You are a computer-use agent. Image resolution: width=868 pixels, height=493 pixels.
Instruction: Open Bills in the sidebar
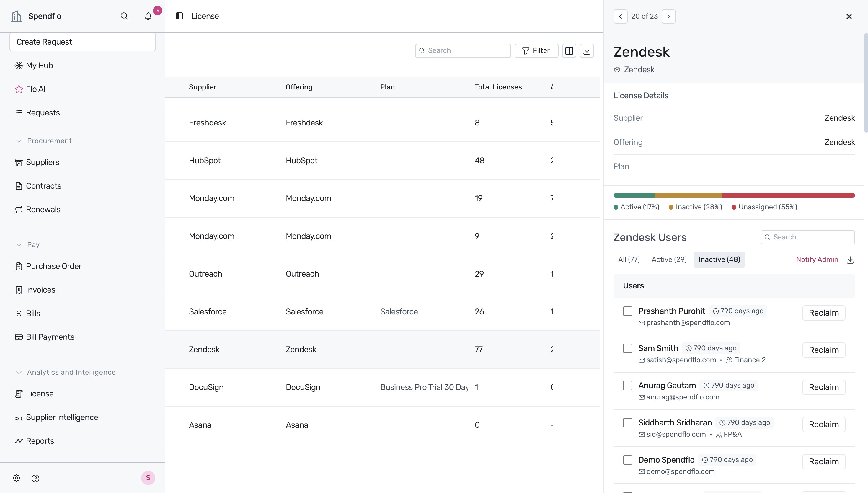click(x=27, y=314)
